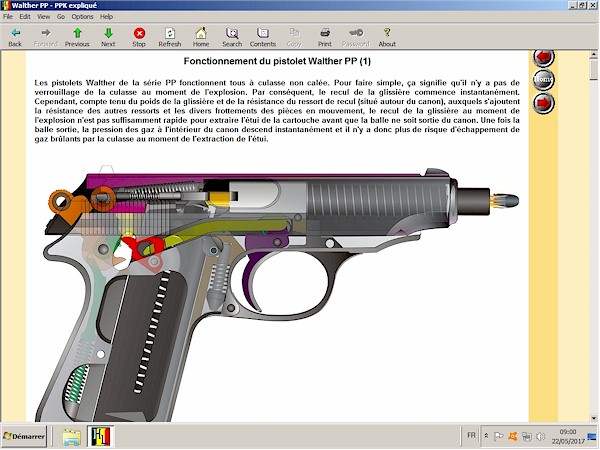Click the greyed Copy toolbar button
Screen dimensions: 600x450
[x=294, y=37]
